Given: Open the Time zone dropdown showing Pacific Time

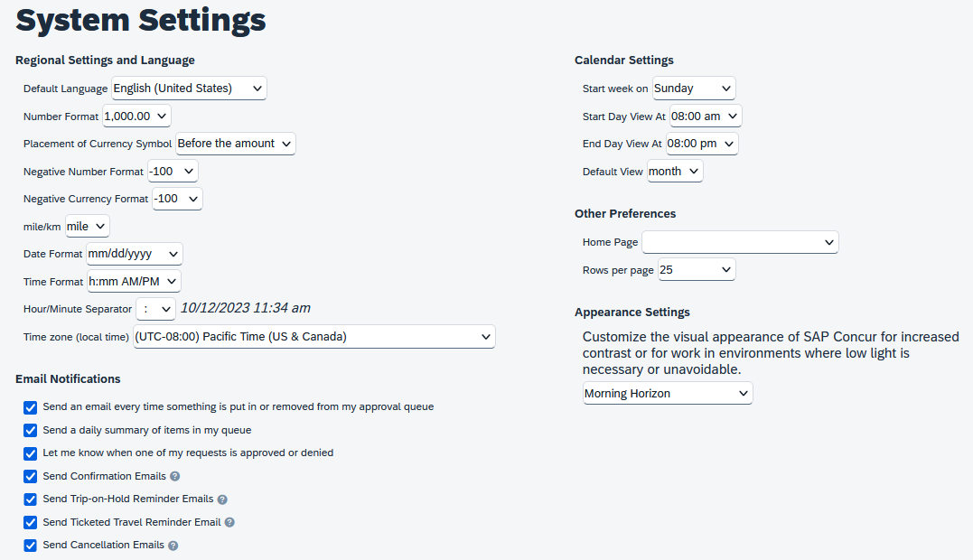Looking at the screenshot, I should click(314, 337).
